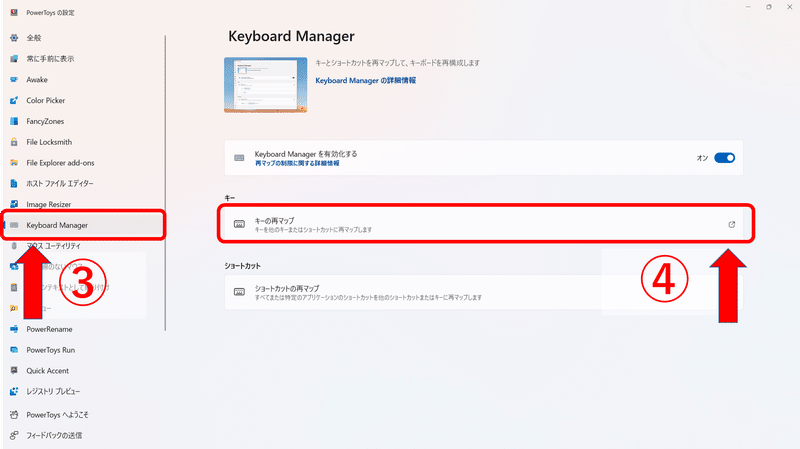The width and height of the screenshot is (800, 449).
Task: Click the File Explorer add-ons label
Action: 60,163
